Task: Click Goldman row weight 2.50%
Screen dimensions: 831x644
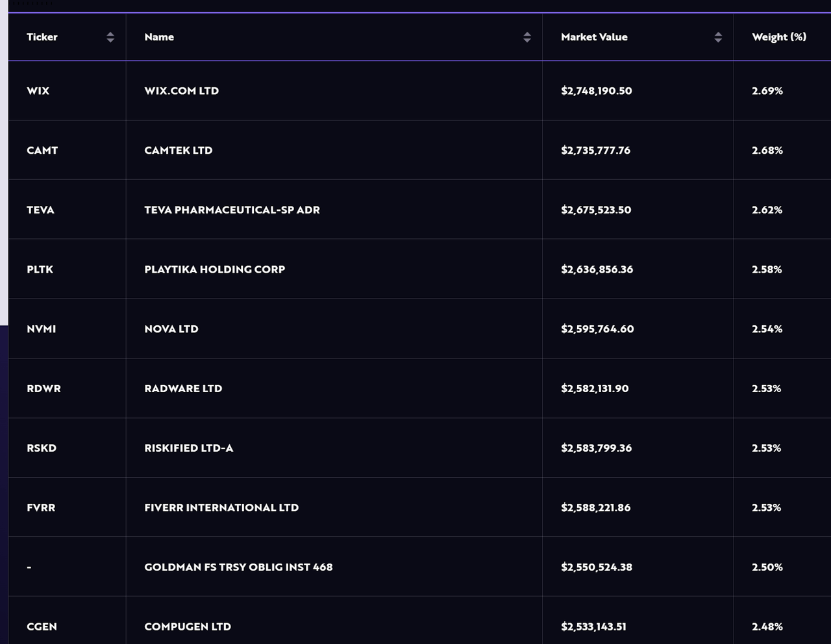Action: point(767,567)
